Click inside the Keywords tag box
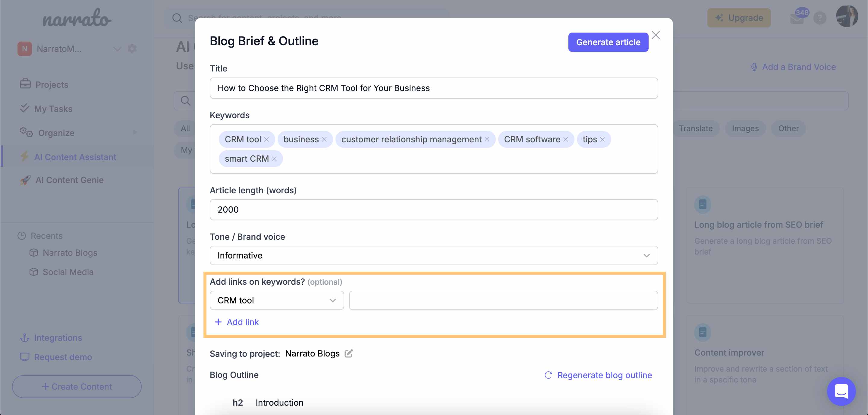 pyautogui.click(x=433, y=149)
